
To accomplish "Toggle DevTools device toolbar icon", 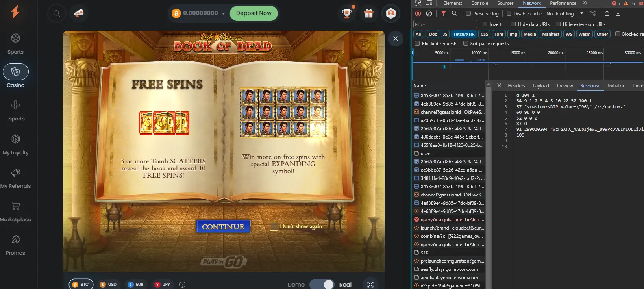I will (429, 3).
